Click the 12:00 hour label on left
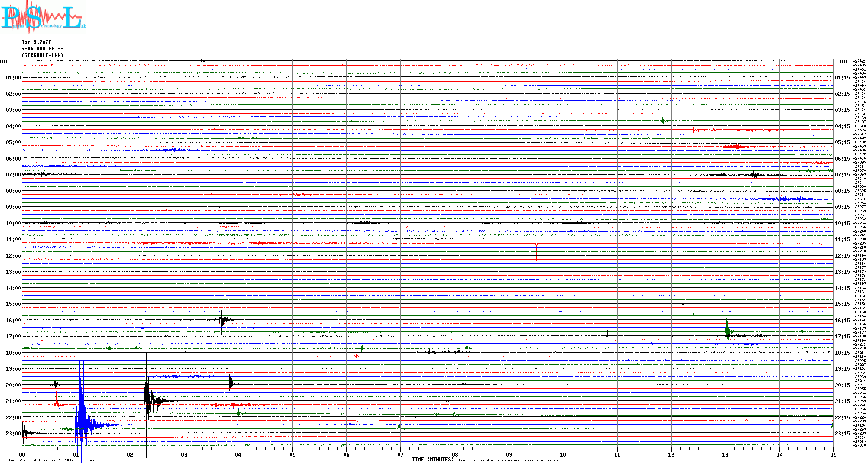Viewport: 868px width, 466px height. [13, 256]
